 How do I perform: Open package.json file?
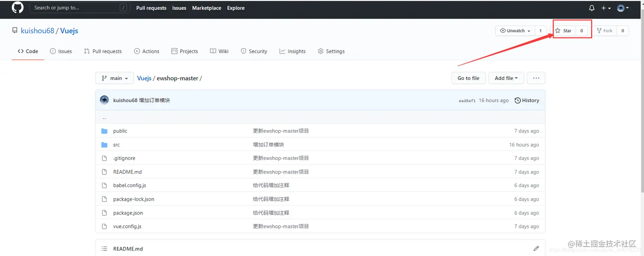[x=128, y=213]
